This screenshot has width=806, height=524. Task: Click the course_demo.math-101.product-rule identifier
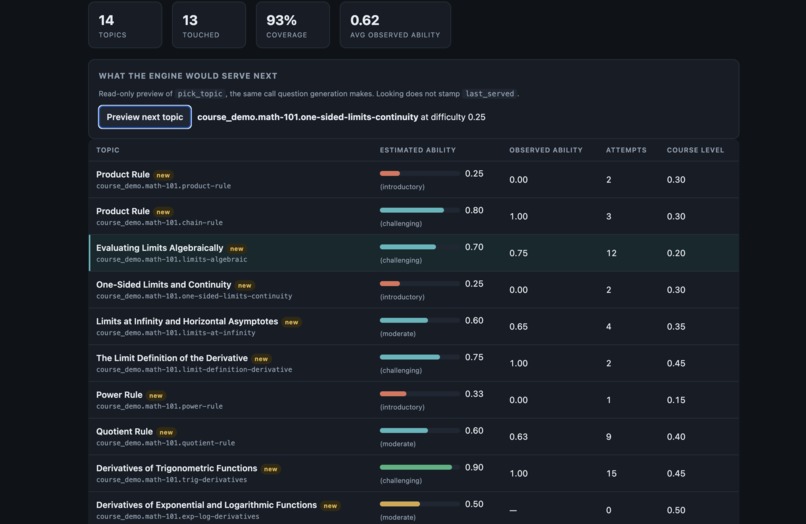tap(163, 186)
